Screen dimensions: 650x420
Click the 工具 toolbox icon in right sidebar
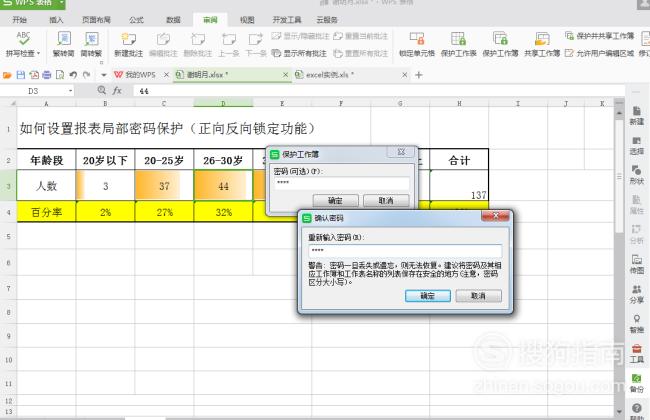637,354
